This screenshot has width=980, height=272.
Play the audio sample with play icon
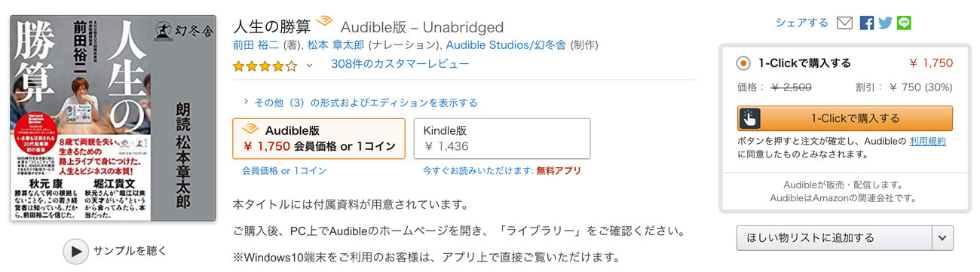pos(75,251)
